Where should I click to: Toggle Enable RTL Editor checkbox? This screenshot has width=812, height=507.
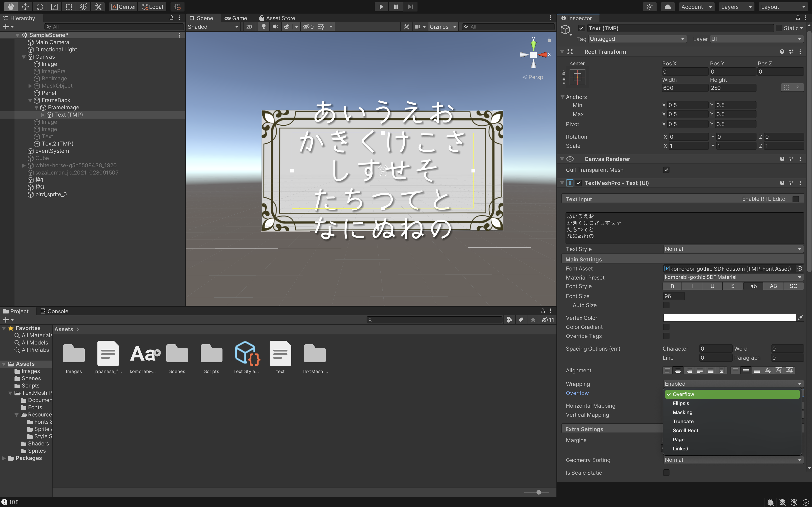tap(795, 199)
